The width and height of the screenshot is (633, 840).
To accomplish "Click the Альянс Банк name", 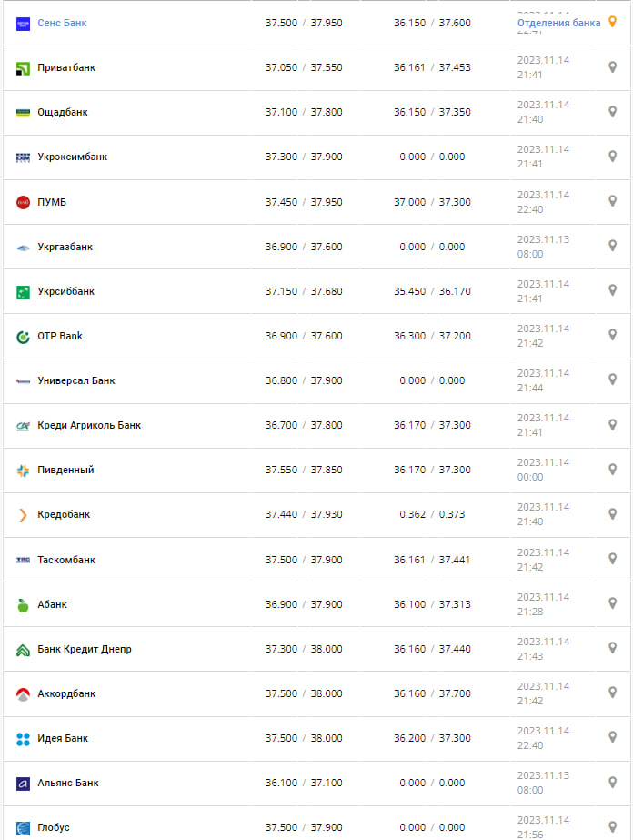I will 68,783.
